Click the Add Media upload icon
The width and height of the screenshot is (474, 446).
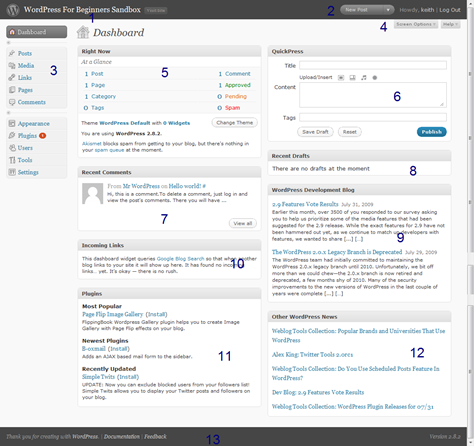(x=375, y=78)
